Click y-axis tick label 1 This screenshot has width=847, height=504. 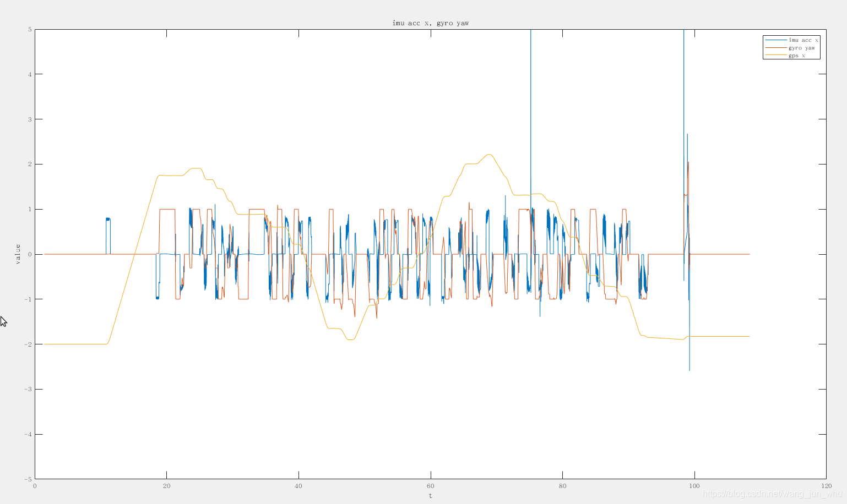tap(29, 209)
